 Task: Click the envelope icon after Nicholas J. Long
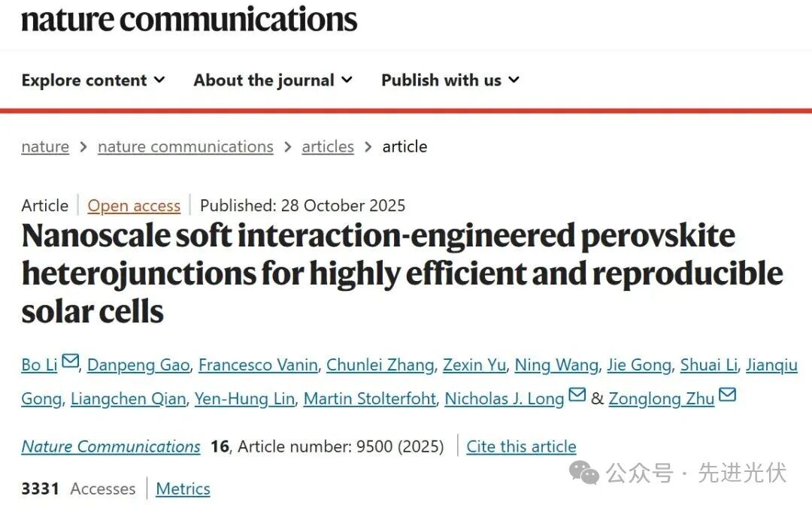pyautogui.click(x=577, y=395)
